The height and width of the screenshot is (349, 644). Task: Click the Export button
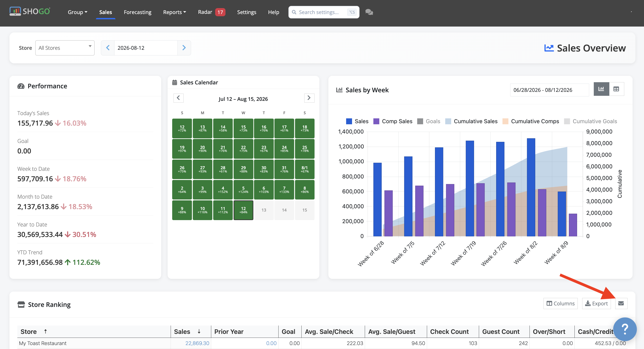coord(596,303)
